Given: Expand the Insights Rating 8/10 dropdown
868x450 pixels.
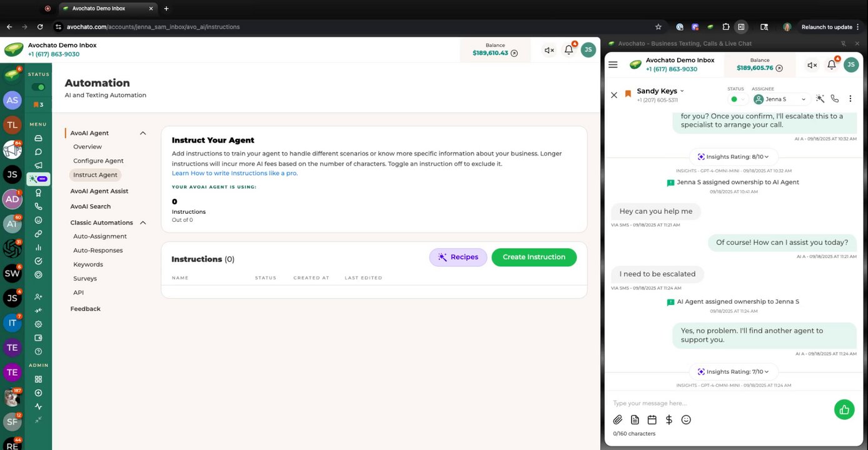Looking at the screenshot, I should pos(733,156).
